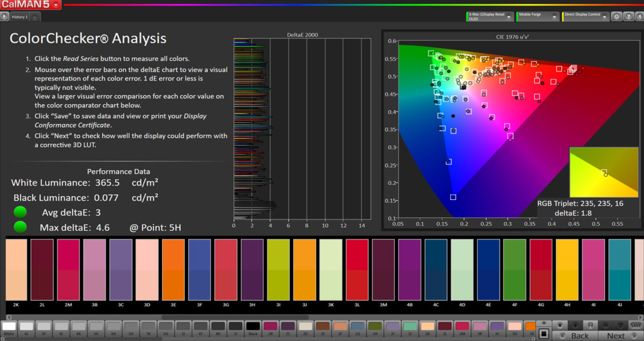Click the 'RGB Triplet: 235, 235, 16' readout
The height and width of the screenshot is (341, 644).
tap(580, 203)
